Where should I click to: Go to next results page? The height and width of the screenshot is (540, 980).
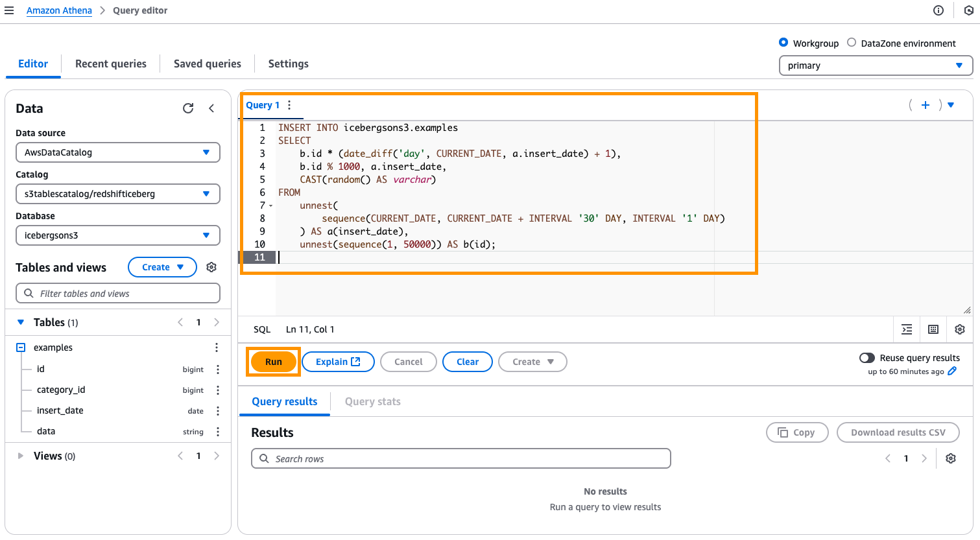click(x=924, y=458)
